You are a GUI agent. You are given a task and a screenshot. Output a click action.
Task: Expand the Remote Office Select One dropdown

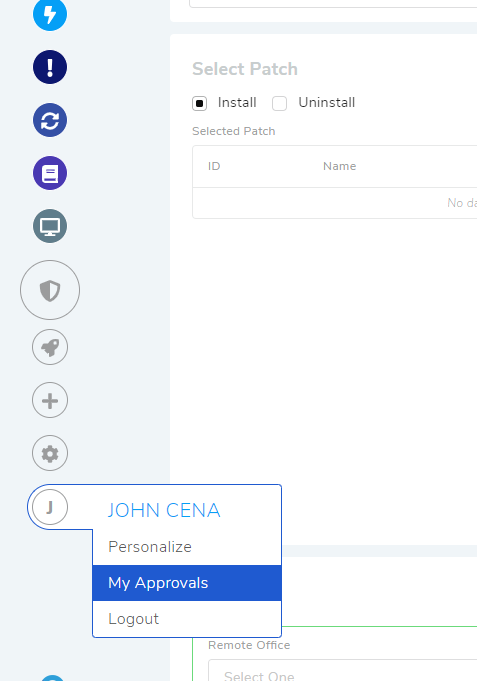coord(342,671)
